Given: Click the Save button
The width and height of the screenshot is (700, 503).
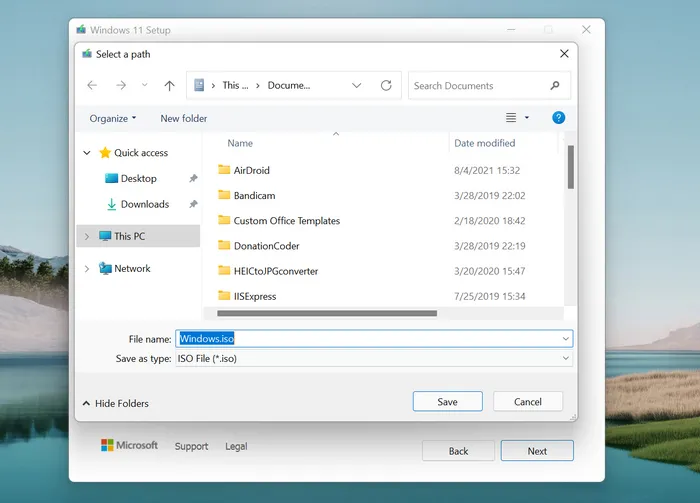Looking at the screenshot, I should (x=447, y=402).
